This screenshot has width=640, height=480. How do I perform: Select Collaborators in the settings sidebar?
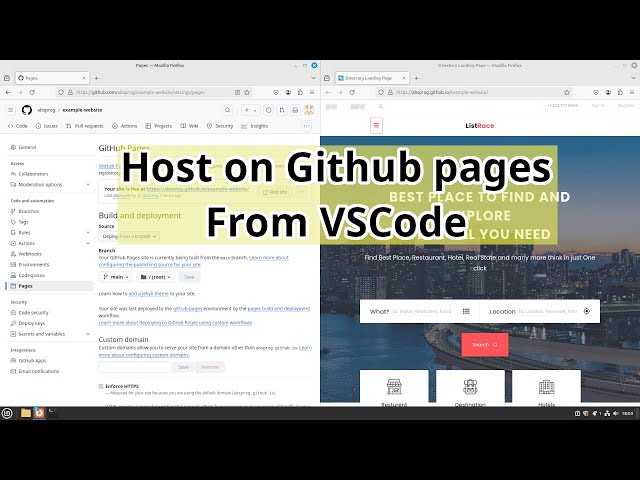click(33, 174)
